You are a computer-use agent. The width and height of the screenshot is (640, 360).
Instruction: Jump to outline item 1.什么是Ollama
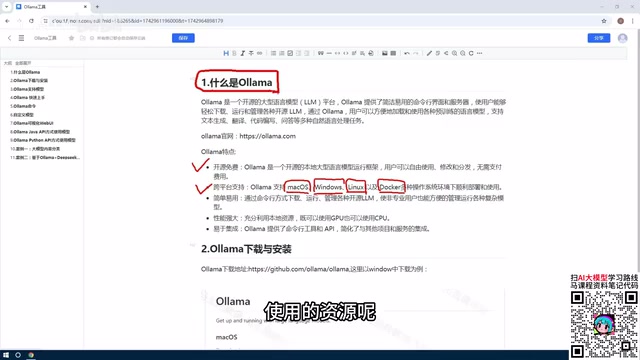(x=25, y=72)
